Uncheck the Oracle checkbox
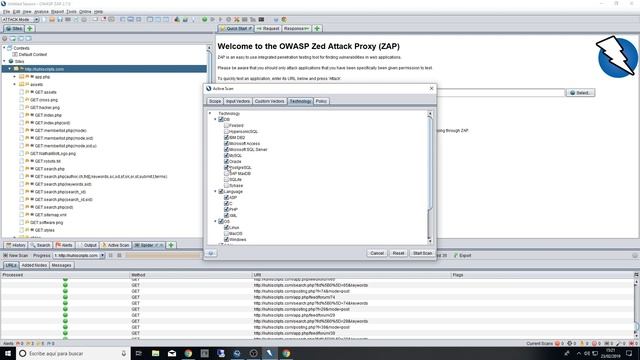Screen dimensions: 640x360 pyautogui.click(x=227, y=162)
